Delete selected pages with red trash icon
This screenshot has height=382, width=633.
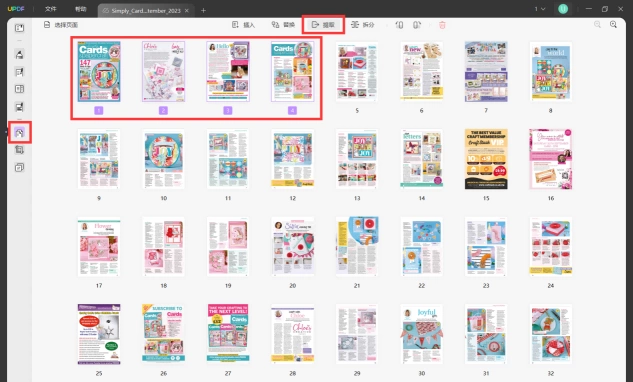click(442, 25)
